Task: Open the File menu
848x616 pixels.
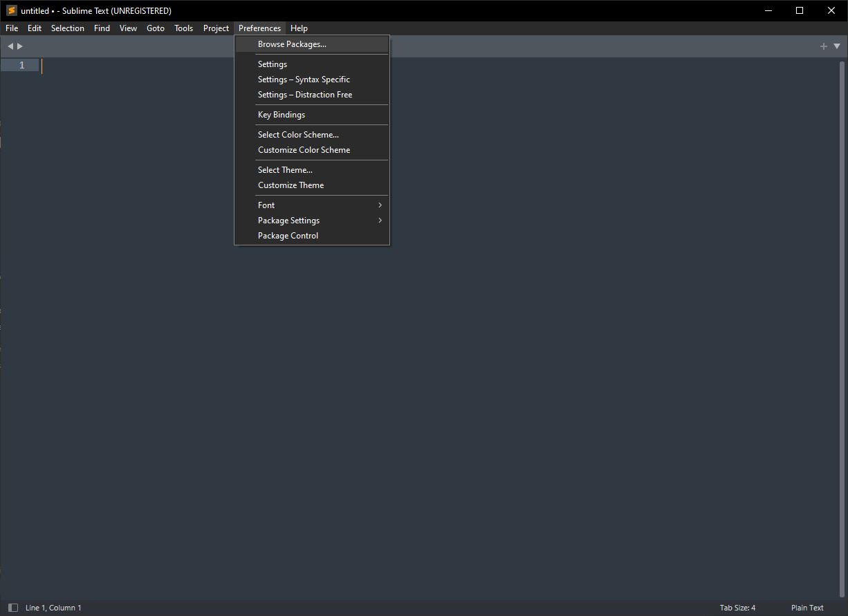Action: [12, 28]
